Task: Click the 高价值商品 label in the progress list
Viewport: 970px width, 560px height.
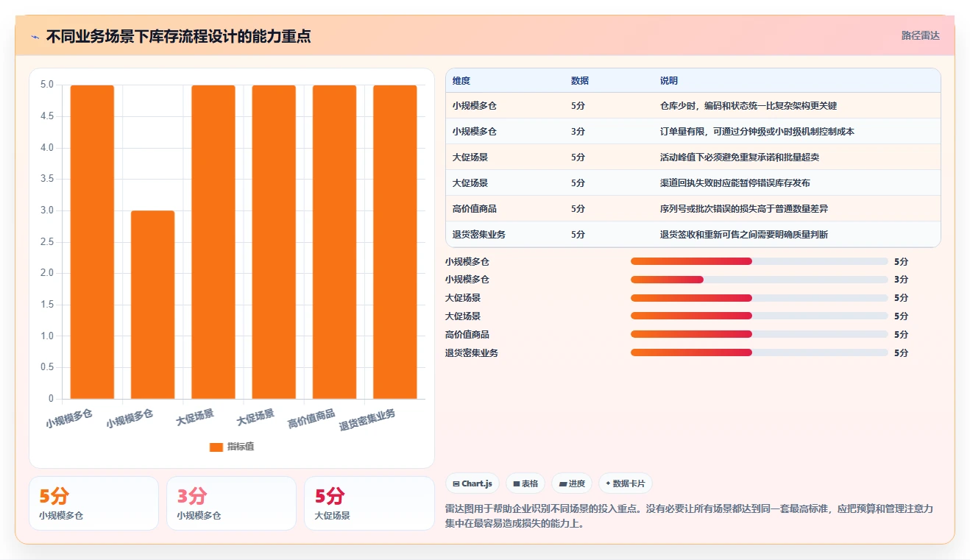Action: tap(467, 335)
